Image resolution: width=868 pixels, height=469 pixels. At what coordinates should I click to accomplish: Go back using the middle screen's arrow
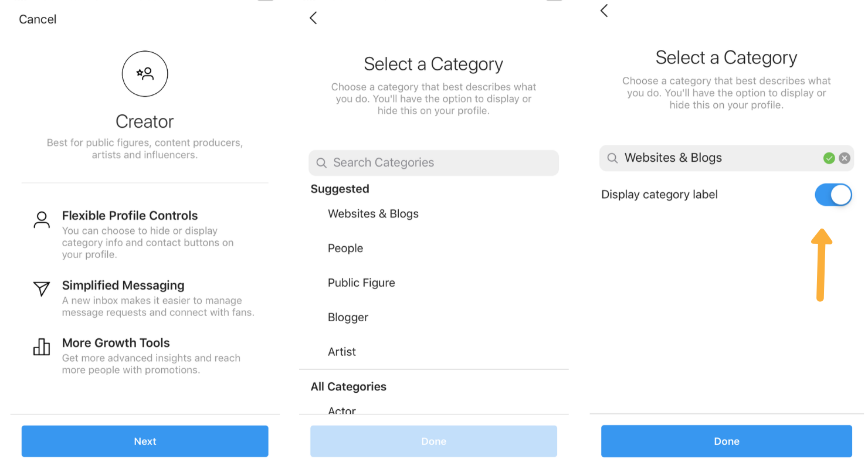coord(313,18)
